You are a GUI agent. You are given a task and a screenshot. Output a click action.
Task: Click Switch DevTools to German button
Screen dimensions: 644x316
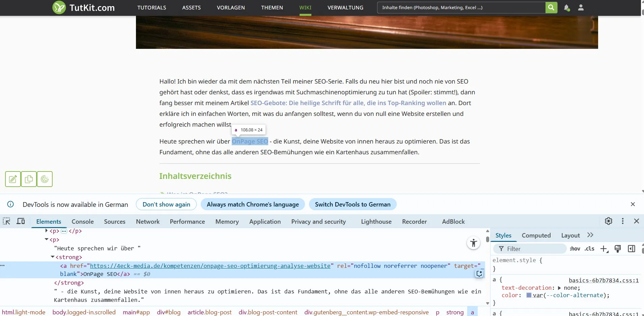353,204
